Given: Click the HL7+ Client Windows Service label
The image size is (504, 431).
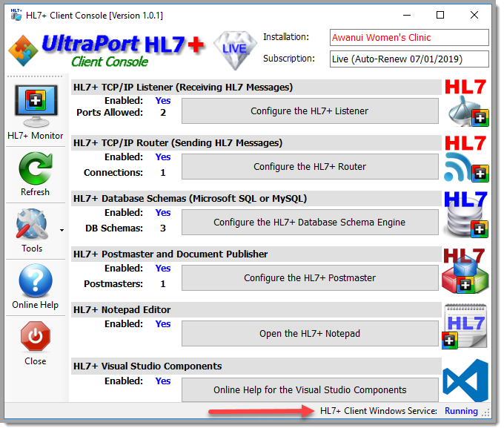Looking at the screenshot, I should [379, 411].
